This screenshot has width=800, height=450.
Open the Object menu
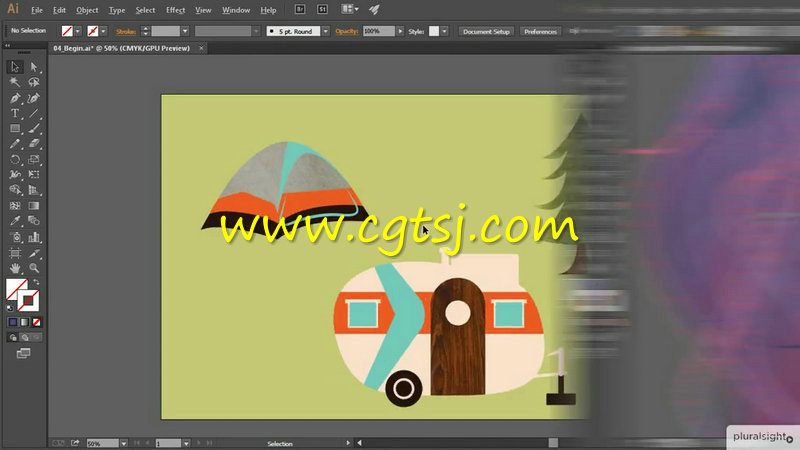pos(87,10)
